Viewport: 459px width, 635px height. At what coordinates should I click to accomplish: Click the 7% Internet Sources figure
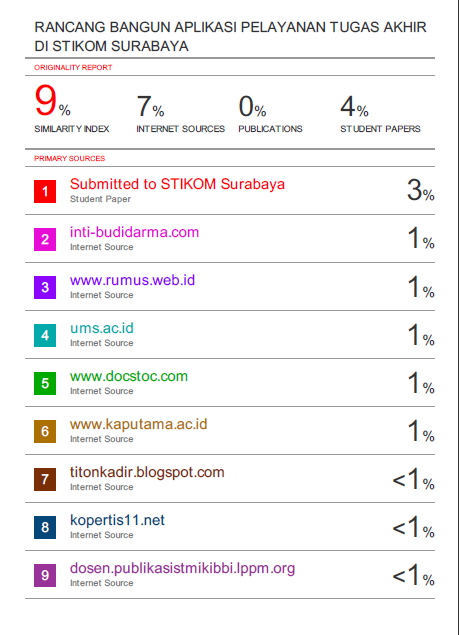coord(150,107)
